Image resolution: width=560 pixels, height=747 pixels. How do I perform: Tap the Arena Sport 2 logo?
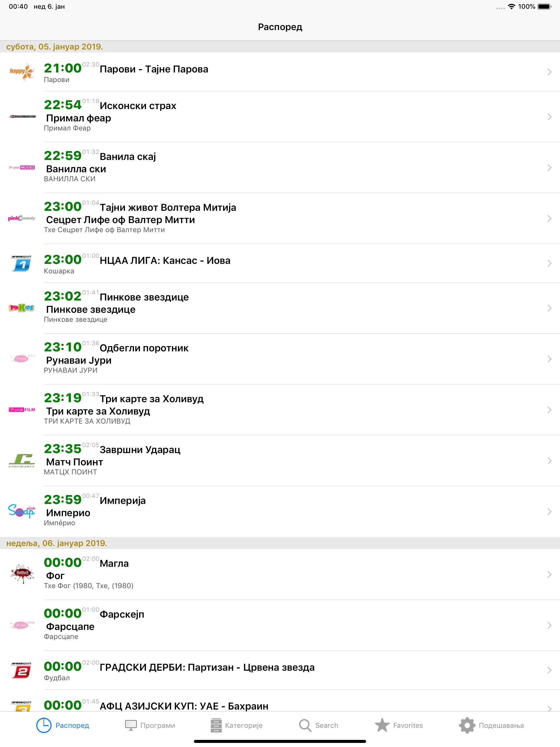[x=22, y=670]
